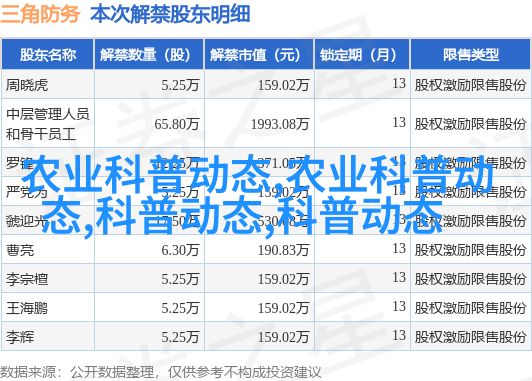Select the 曹亮 shareholder row name
Screen dimensions: 532x381
(20, 250)
